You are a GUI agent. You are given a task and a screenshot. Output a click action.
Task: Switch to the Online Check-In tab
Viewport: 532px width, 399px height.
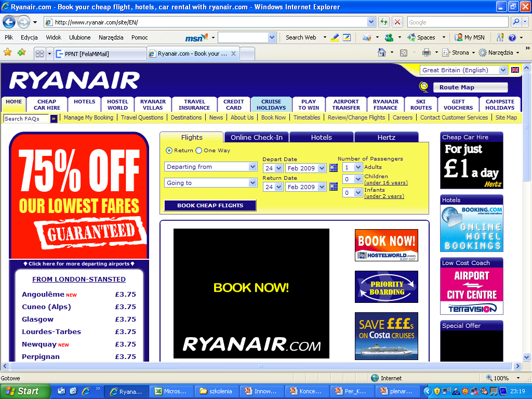click(x=257, y=137)
